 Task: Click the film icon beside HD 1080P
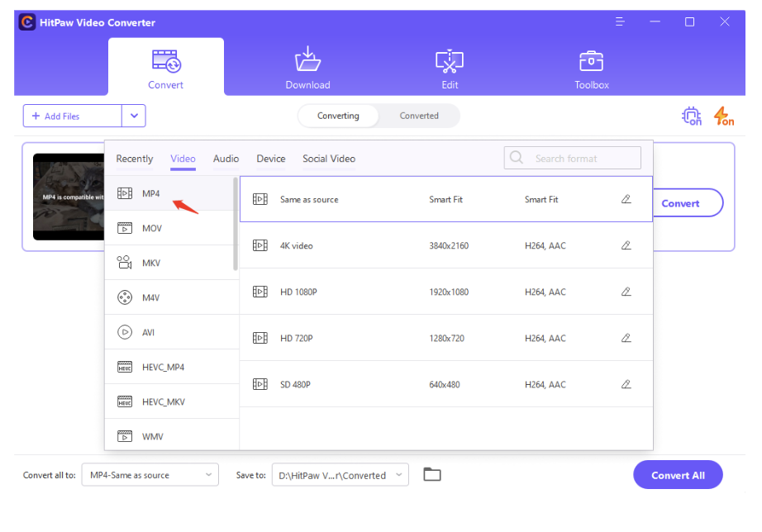click(260, 292)
